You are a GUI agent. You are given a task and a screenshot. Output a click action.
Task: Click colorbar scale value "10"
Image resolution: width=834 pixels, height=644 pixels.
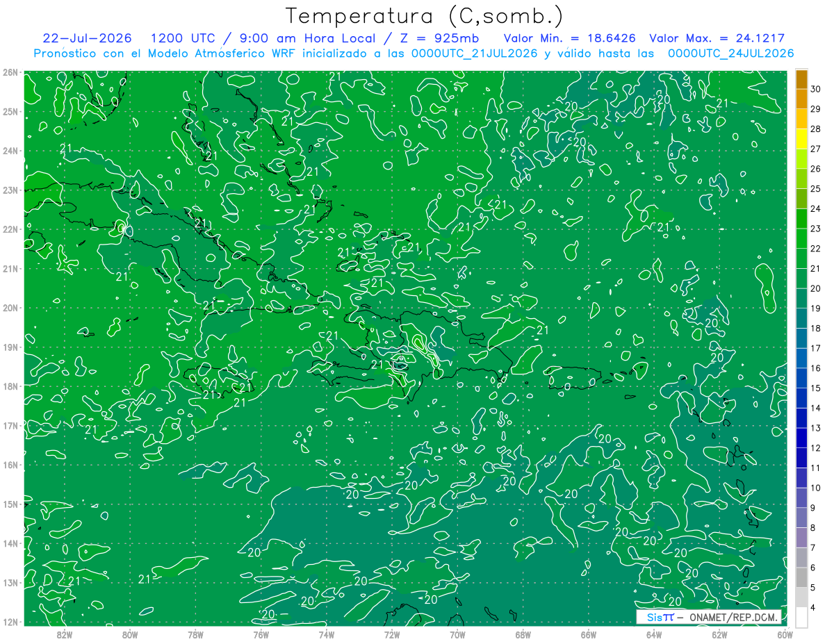(x=816, y=488)
